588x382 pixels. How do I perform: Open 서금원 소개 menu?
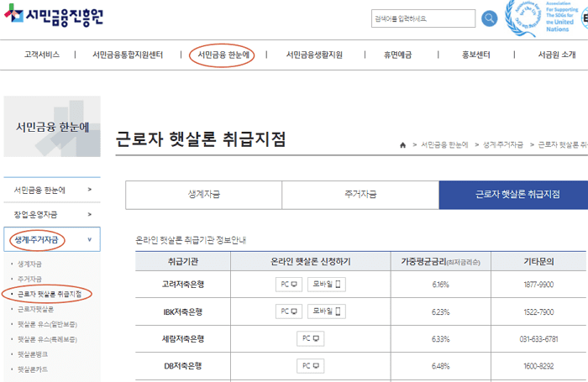(557, 55)
